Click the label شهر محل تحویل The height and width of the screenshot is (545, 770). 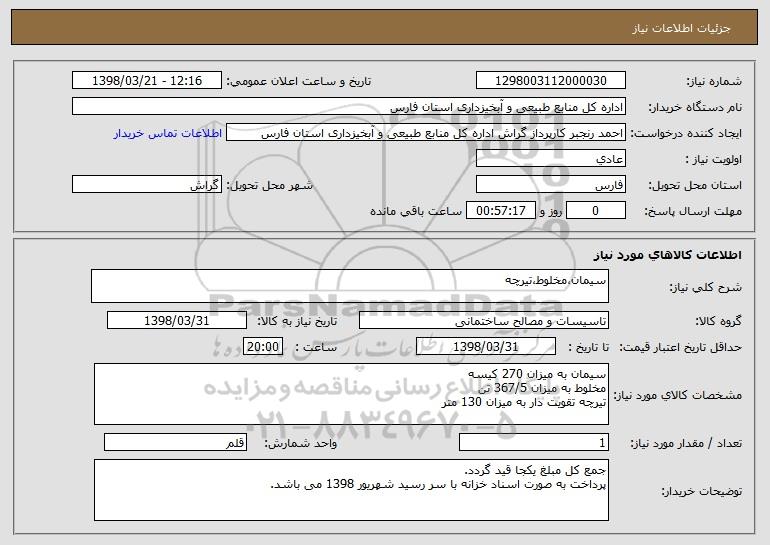pos(269,186)
